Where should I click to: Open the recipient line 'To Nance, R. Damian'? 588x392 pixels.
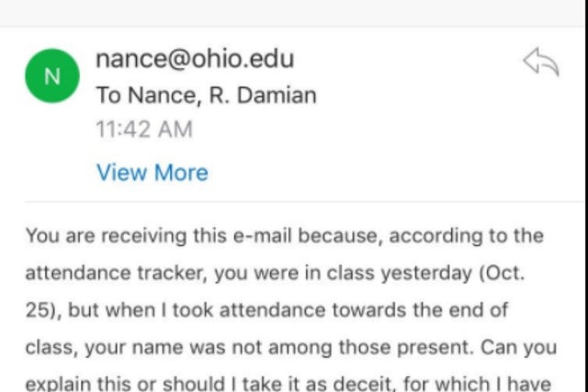click(207, 95)
